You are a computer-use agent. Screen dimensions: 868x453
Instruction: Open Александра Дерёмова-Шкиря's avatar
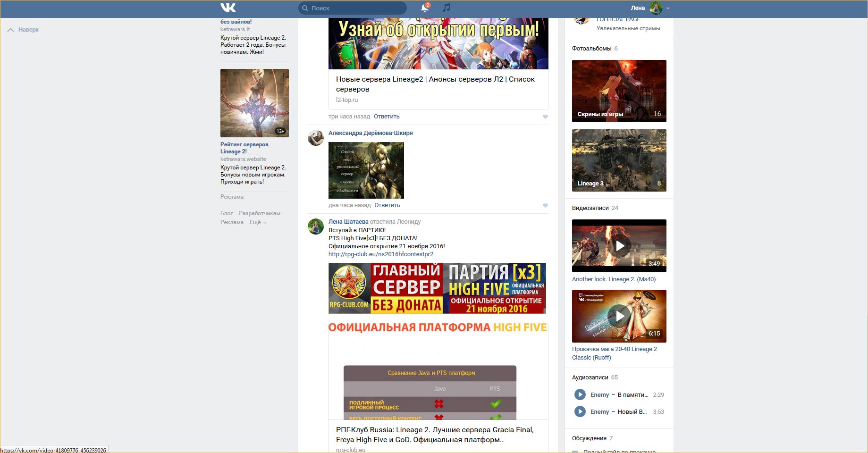315,138
